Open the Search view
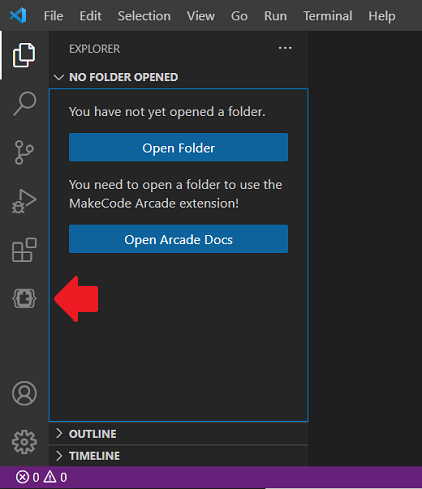 (24, 104)
